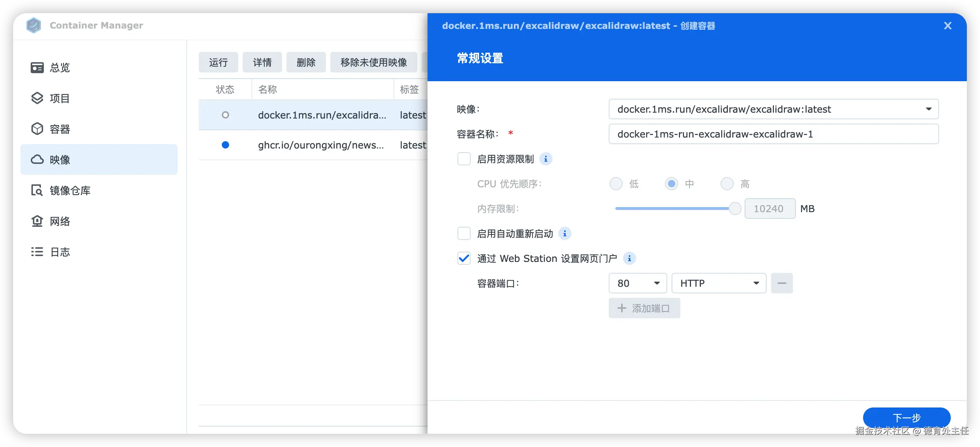Click the 日志 log list icon
The height and width of the screenshot is (447, 980).
(37, 252)
